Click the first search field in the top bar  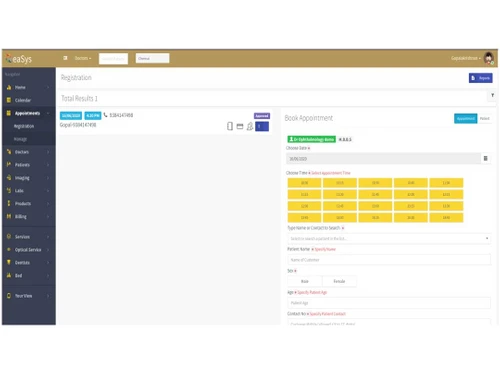click(x=113, y=58)
